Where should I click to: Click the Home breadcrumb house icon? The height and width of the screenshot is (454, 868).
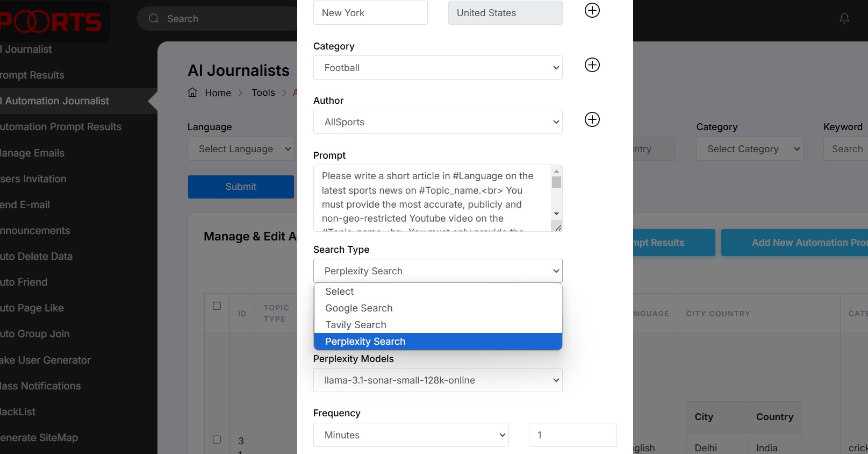192,93
